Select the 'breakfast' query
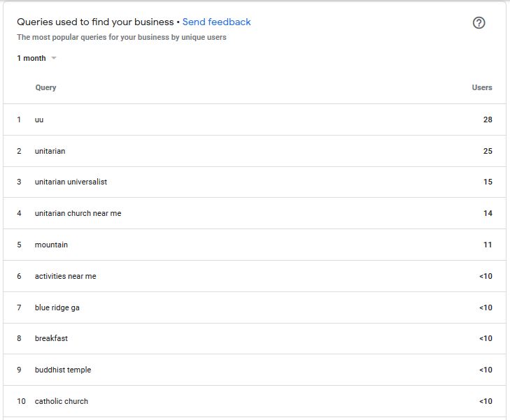Screen dimensions: 510x420 point(51,338)
